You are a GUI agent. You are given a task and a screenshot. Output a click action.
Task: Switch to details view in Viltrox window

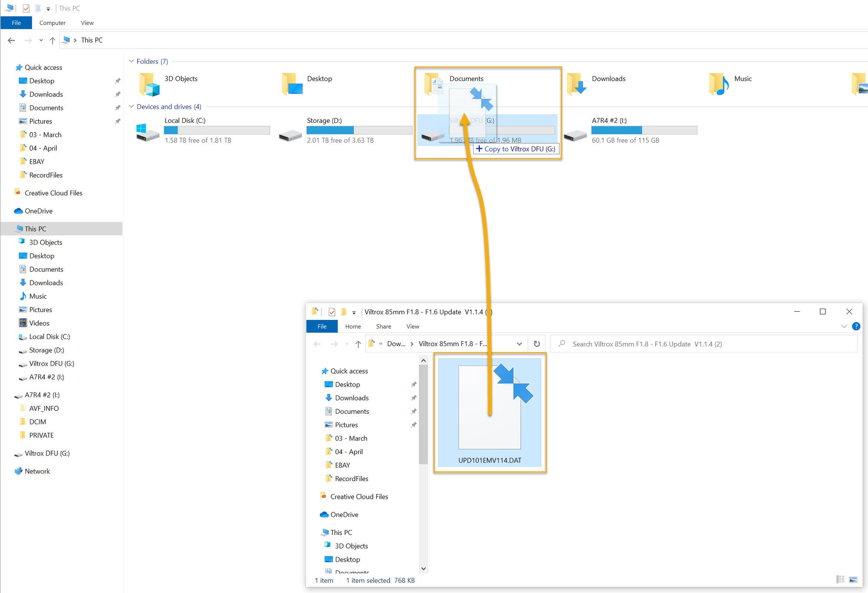pyautogui.click(x=840, y=580)
